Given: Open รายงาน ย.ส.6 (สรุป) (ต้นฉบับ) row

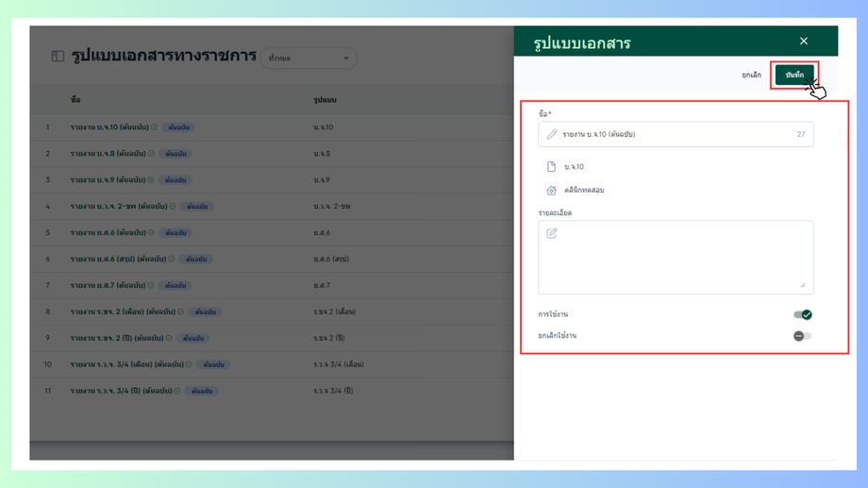Looking at the screenshot, I should (x=119, y=259).
